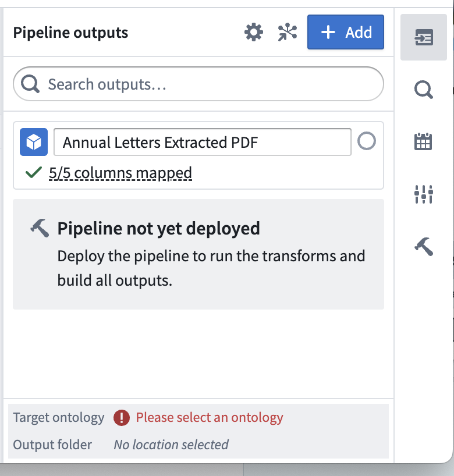Screen dimensions: 454x476
Task: Click the red ontology error icon
Action: point(122,418)
